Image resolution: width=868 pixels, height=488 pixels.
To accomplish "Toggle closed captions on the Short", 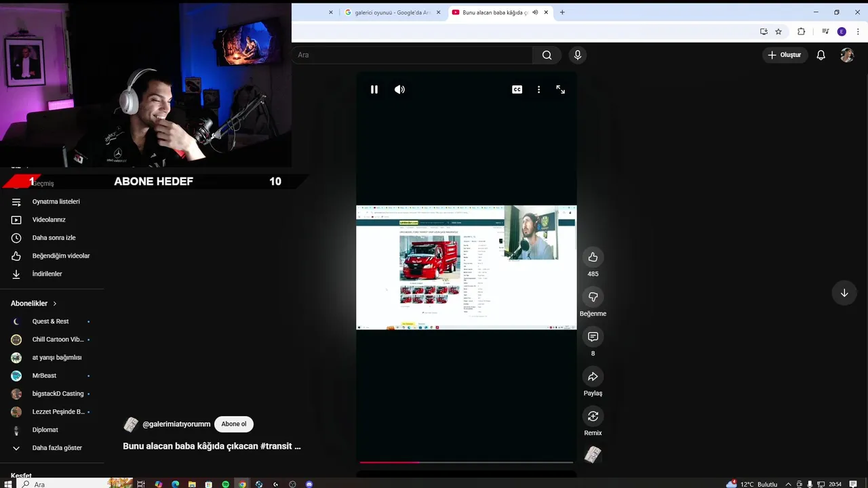I will point(517,89).
